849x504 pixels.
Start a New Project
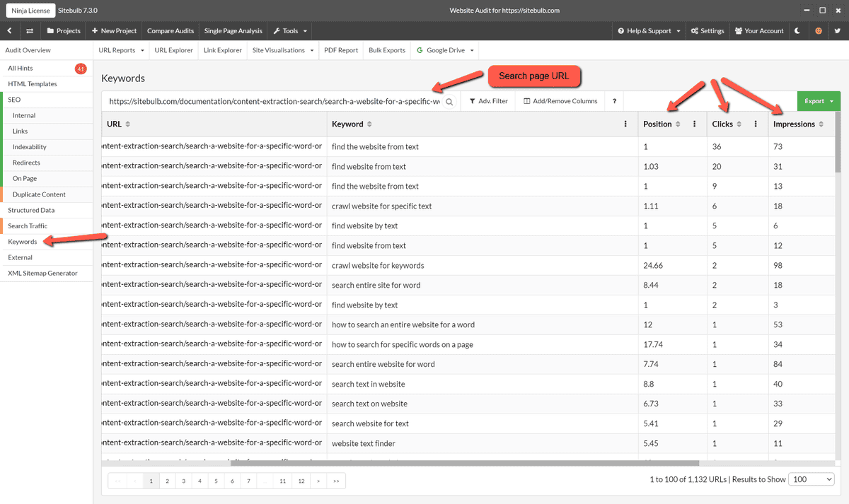pos(114,31)
